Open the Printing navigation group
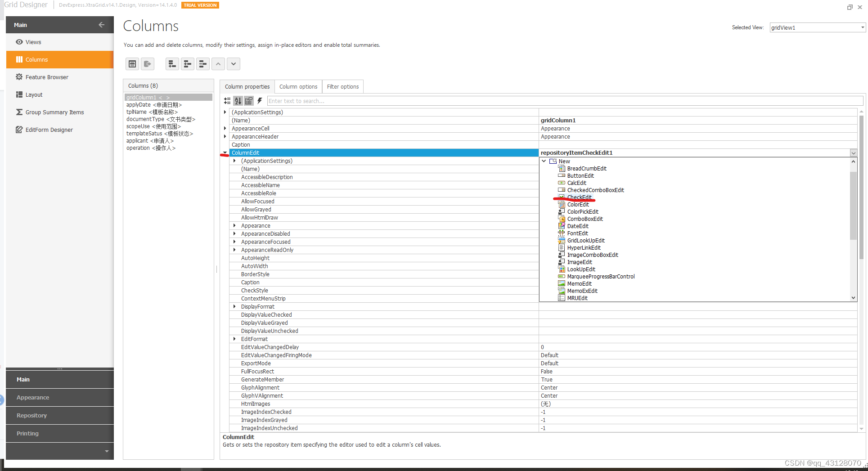 60,434
